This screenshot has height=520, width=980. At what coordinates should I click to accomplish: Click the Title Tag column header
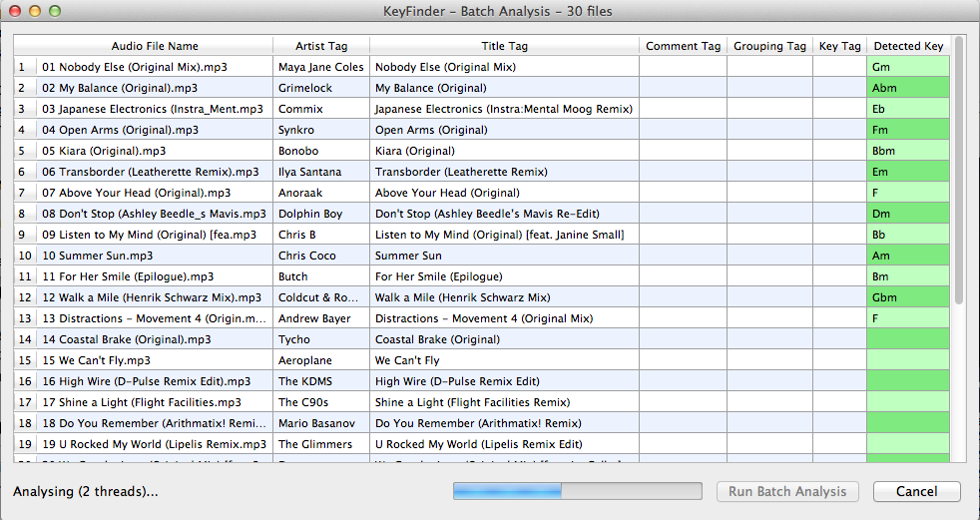coord(504,46)
